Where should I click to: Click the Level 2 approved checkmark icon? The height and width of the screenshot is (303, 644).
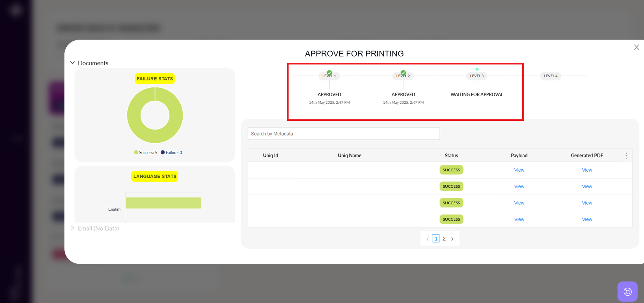tap(403, 72)
